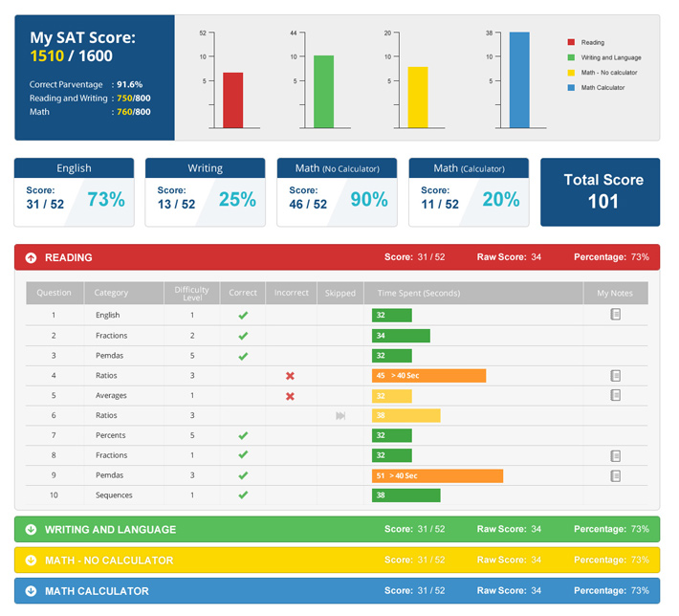The width and height of the screenshot is (679, 616).
Task: Open the notes icon for question 9
Action: tap(615, 475)
